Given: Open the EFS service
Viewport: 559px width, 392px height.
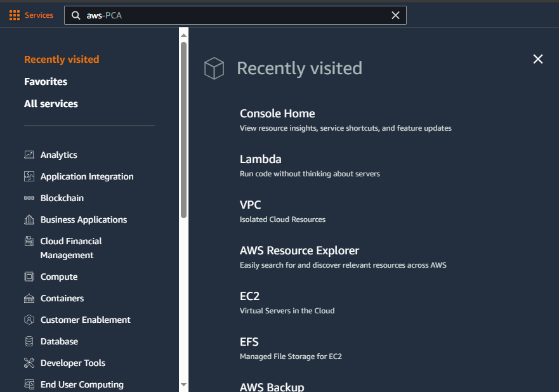Looking at the screenshot, I should tap(249, 342).
